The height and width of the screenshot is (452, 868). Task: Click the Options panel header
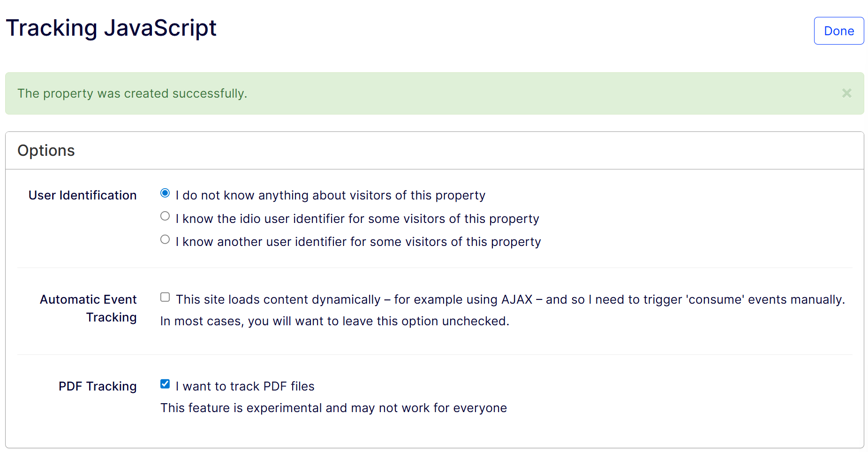pos(46,151)
